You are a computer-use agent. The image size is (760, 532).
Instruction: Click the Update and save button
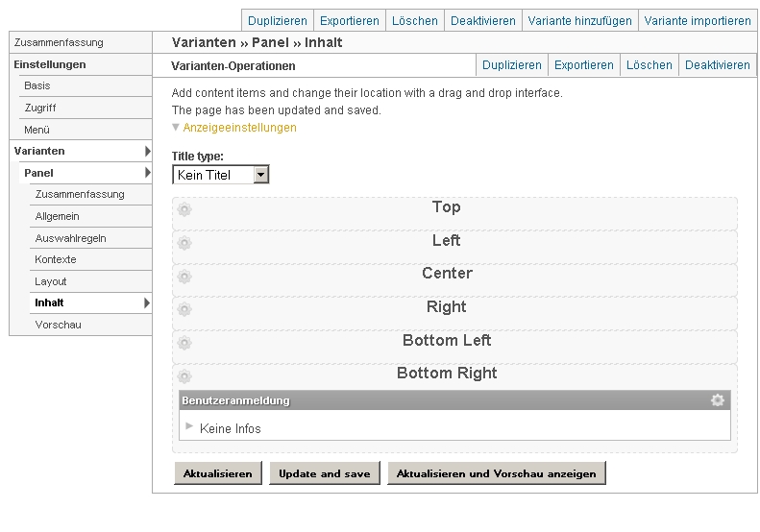coord(324,473)
